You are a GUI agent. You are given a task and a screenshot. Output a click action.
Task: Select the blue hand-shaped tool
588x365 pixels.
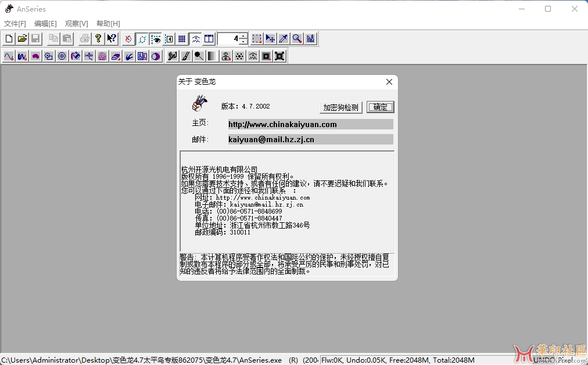[x=129, y=56]
